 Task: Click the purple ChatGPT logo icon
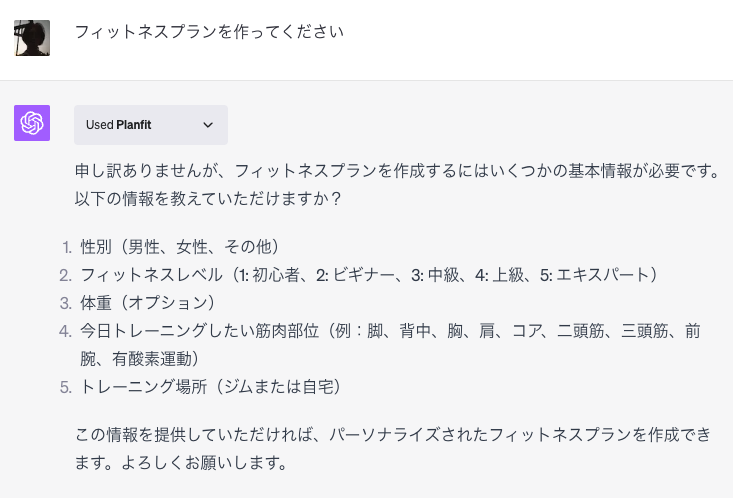pos(32,123)
